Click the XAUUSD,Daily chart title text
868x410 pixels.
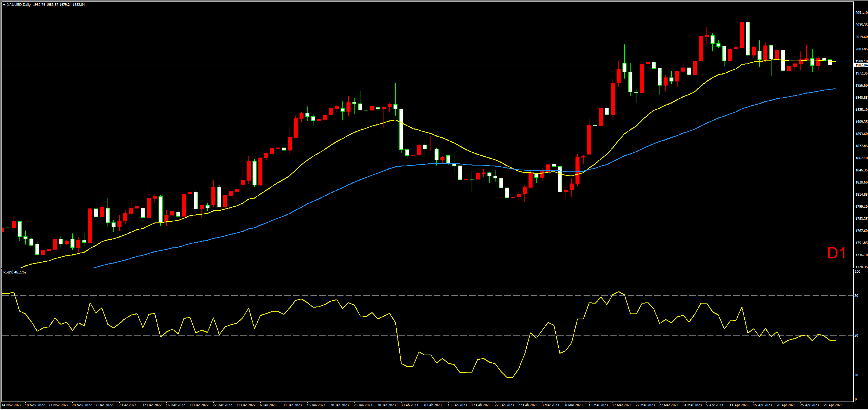[x=19, y=5]
